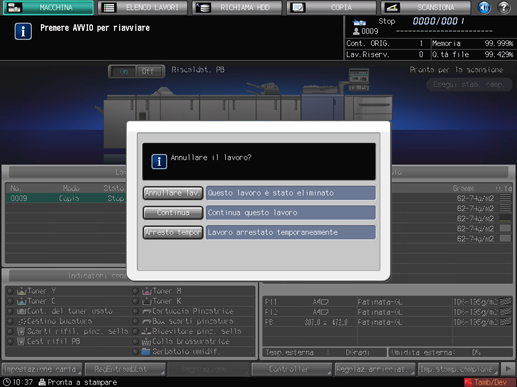The width and height of the screenshot is (517, 387).
Task: Open RegEntrambLat settings
Action: click(x=125, y=369)
